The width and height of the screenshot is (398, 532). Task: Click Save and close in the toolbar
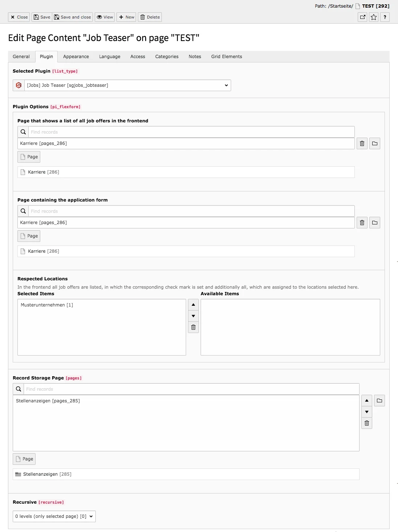tap(73, 17)
